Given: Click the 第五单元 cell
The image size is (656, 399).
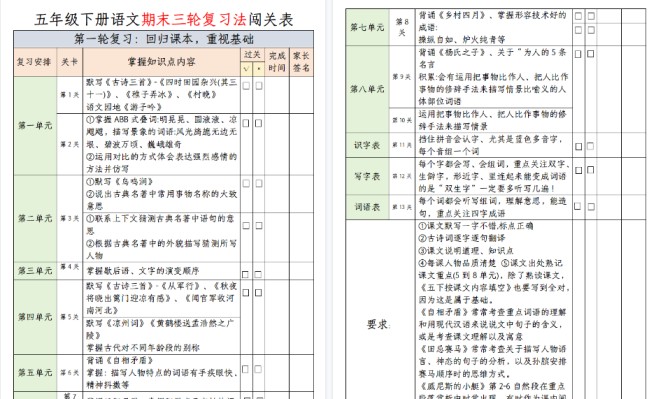Looking at the screenshot, I should point(35,373).
